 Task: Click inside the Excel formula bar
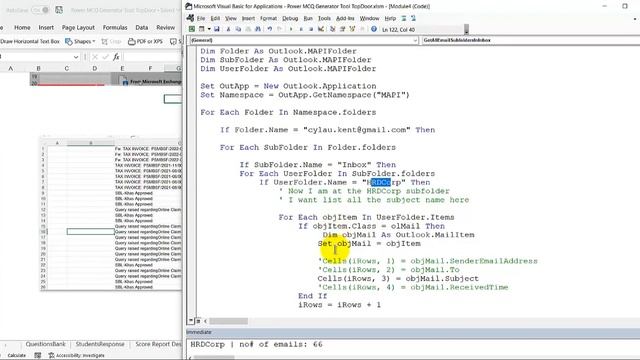point(153,57)
